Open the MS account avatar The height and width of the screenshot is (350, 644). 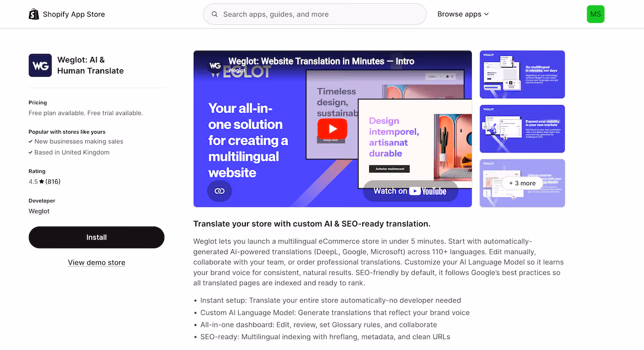596,14
